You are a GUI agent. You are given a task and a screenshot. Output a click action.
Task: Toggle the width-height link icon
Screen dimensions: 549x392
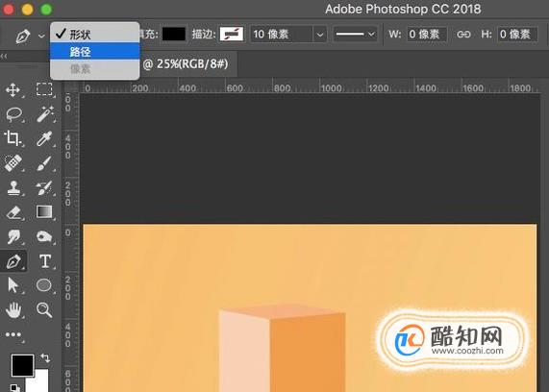[464, 35]
